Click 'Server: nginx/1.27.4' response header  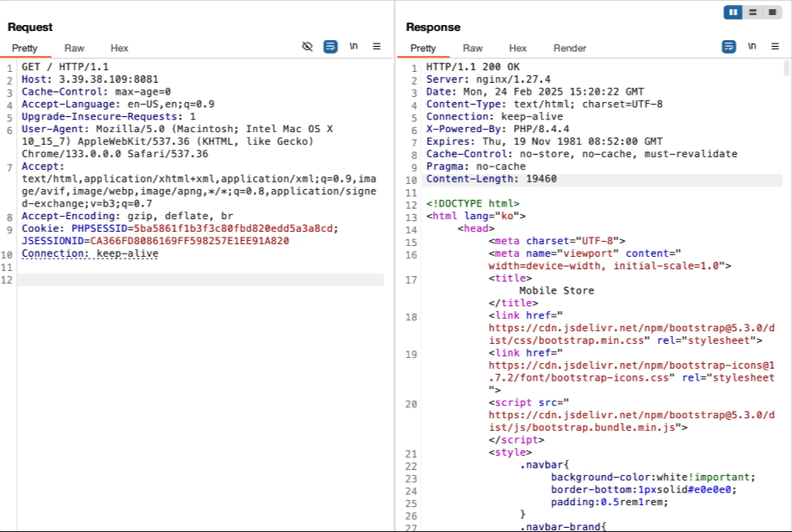click(x=488, y=79)
